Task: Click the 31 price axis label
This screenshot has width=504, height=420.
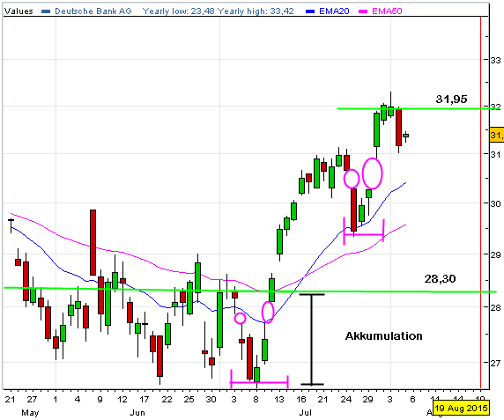Action: point(495,154)
